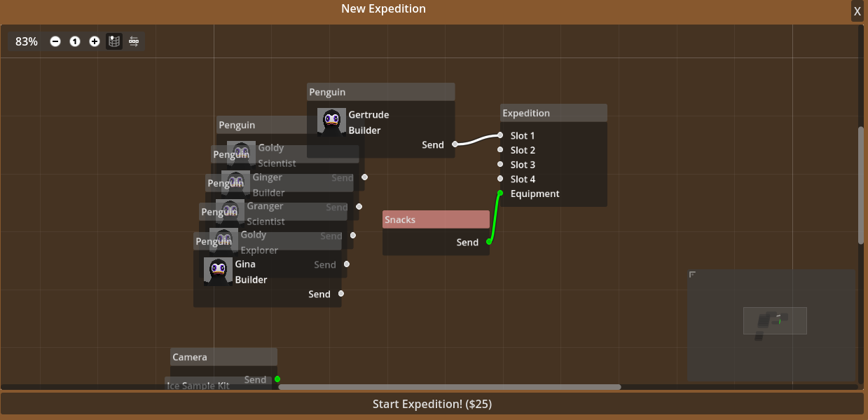Image resolution: width=868 pixels, height=420 pixels.
Task: Select the Expedition node title bar
Action: coord(553,113)
